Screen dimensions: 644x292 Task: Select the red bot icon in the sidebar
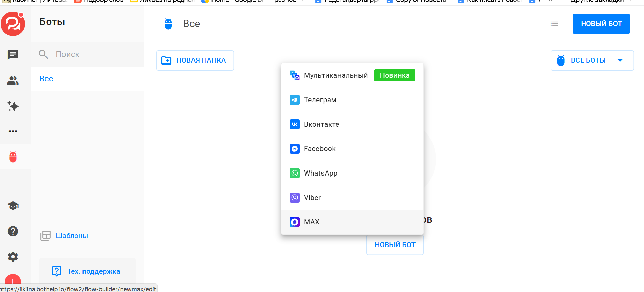pos(13,157)
